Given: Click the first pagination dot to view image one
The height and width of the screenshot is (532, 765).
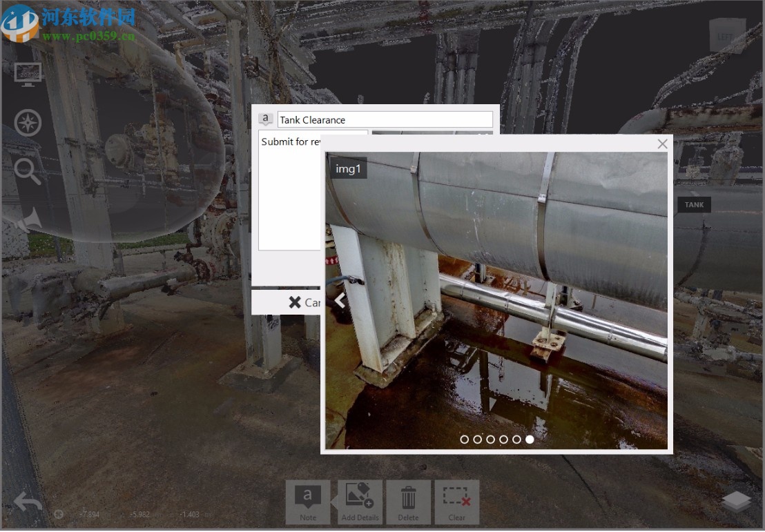Looking at the screenshot, I should click(x=464, y=439).
